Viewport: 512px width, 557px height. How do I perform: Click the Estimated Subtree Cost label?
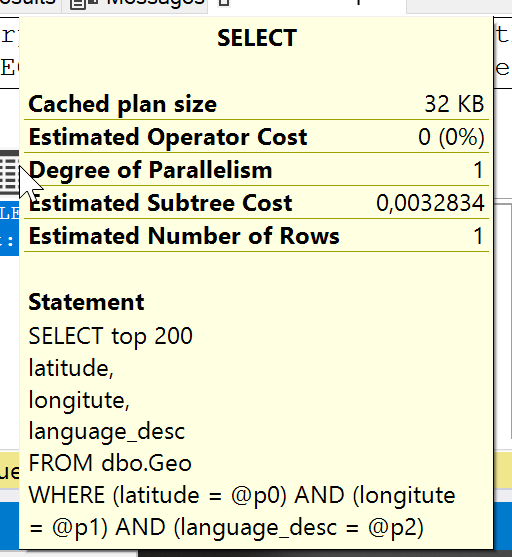(x=160, y=203)
